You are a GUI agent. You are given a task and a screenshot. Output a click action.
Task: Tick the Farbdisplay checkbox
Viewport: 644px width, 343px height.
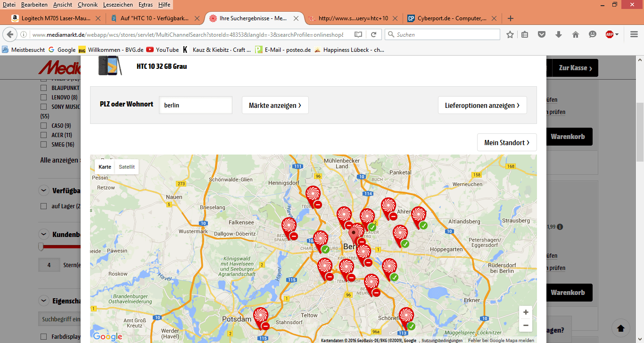point(43,337)
